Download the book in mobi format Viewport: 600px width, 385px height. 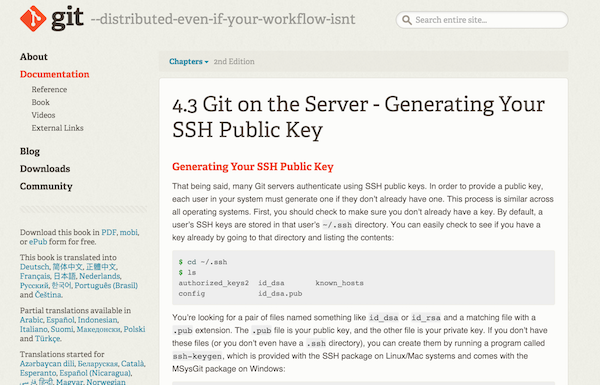tap(129, 232)
